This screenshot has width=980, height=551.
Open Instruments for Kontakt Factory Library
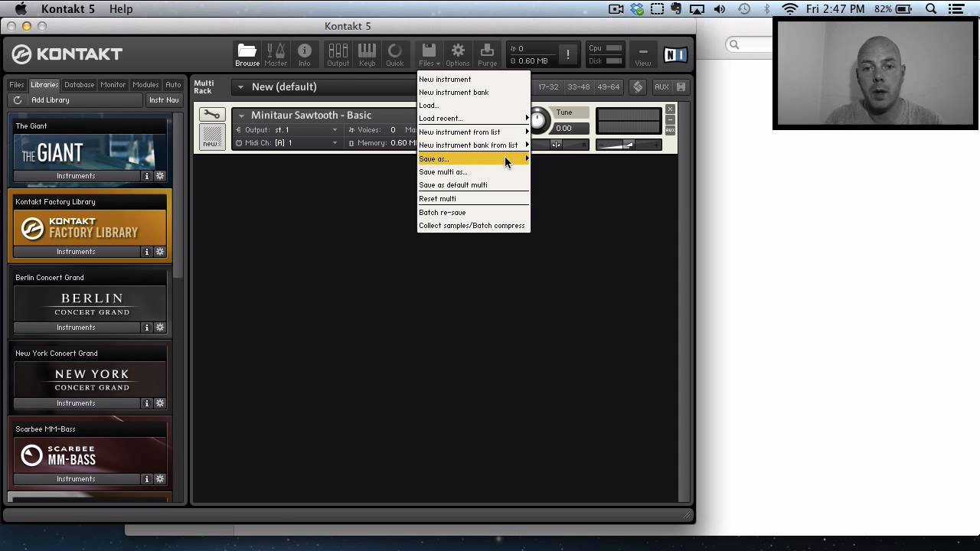click(x=76, y=252)
